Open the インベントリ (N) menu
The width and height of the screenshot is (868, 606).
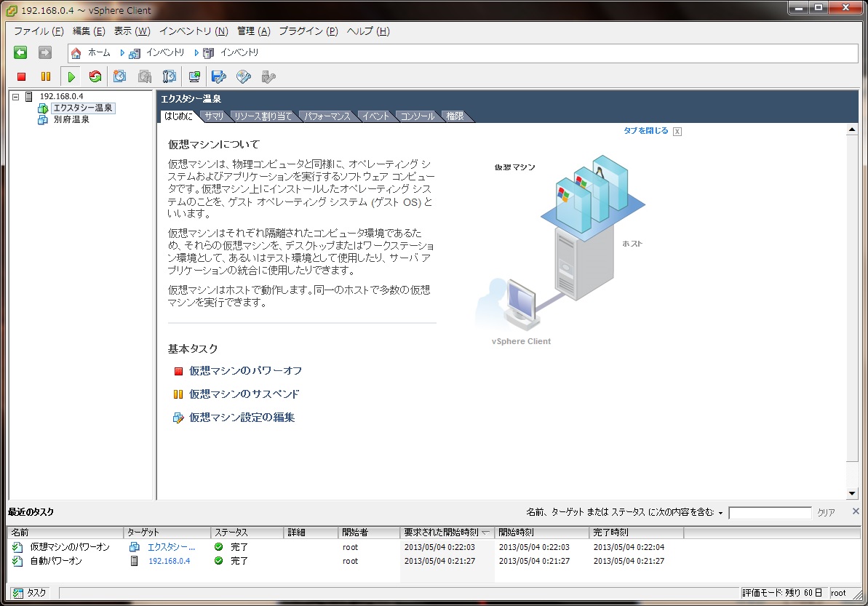[194, 31]
